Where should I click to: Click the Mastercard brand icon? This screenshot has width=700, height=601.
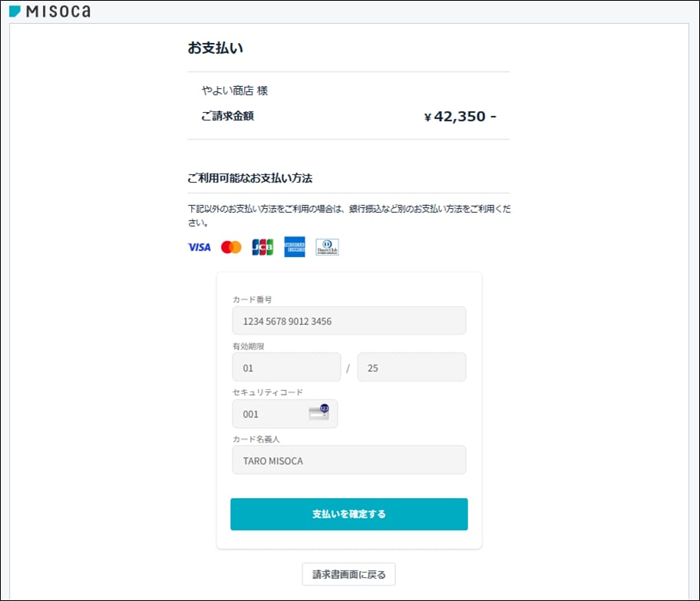coord(231,247)
